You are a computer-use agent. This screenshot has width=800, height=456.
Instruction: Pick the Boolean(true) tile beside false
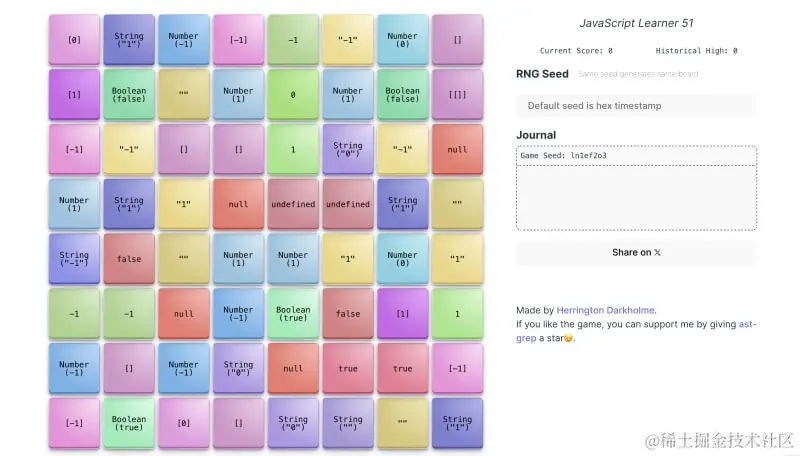click(293, 313)
